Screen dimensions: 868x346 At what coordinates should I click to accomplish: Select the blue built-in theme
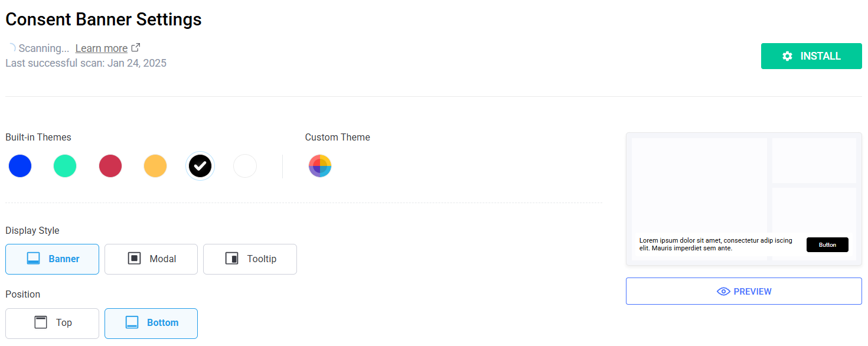point(20,166)
